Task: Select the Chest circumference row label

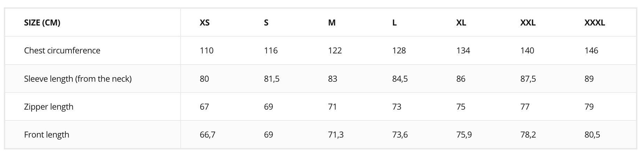Action: pos(62,51)
